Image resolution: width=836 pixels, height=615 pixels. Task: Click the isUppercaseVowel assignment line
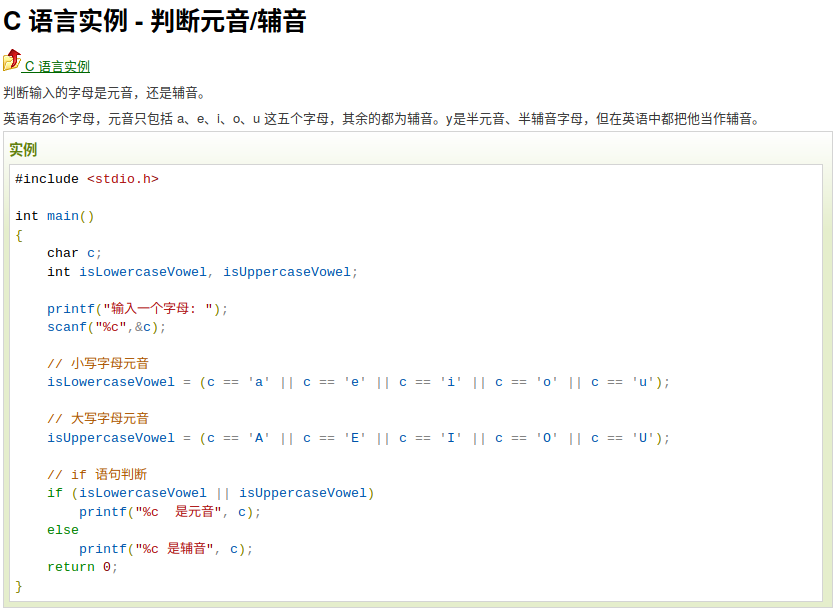click(358, 438)
